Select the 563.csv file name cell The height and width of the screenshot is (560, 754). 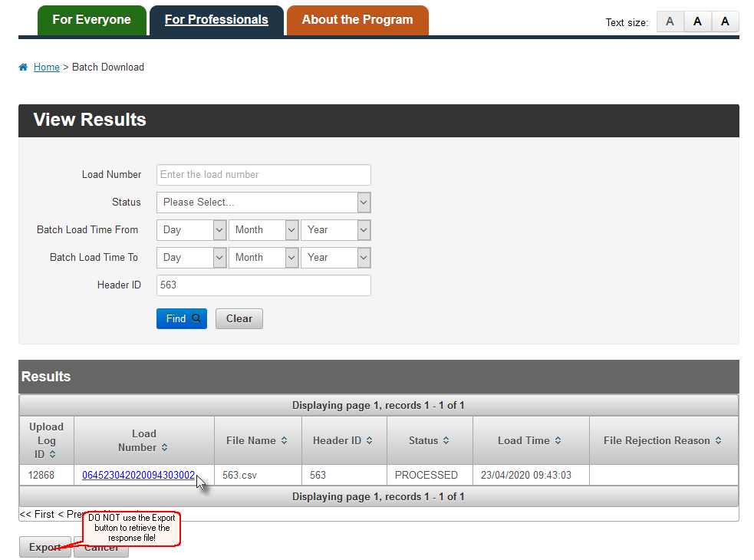[x=258, y=476]
